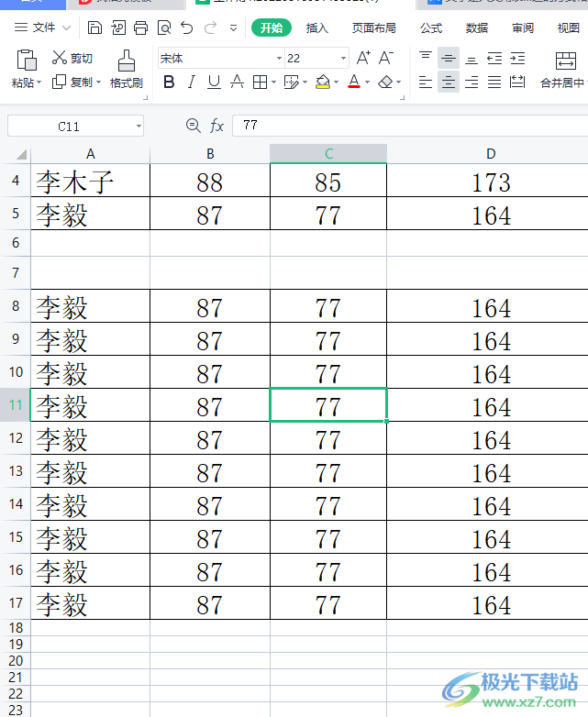The image size is (588, 717).
Task: Toggle Bold formatting
Action: [x=169, y=83]
